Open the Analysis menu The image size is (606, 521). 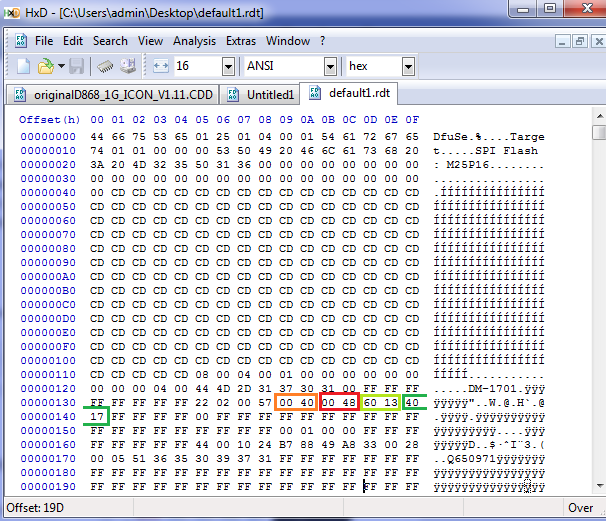tap(194, 41)
